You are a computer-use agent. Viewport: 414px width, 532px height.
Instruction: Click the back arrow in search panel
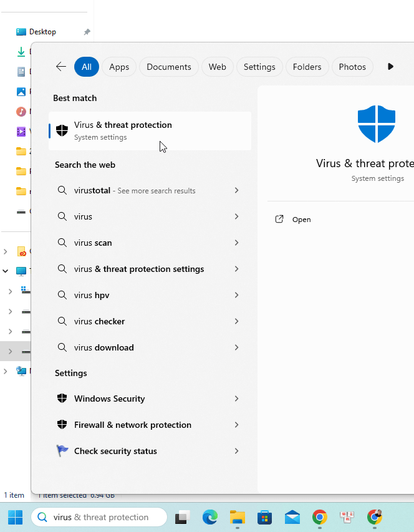pyautogui.click(x=61, y=67)
